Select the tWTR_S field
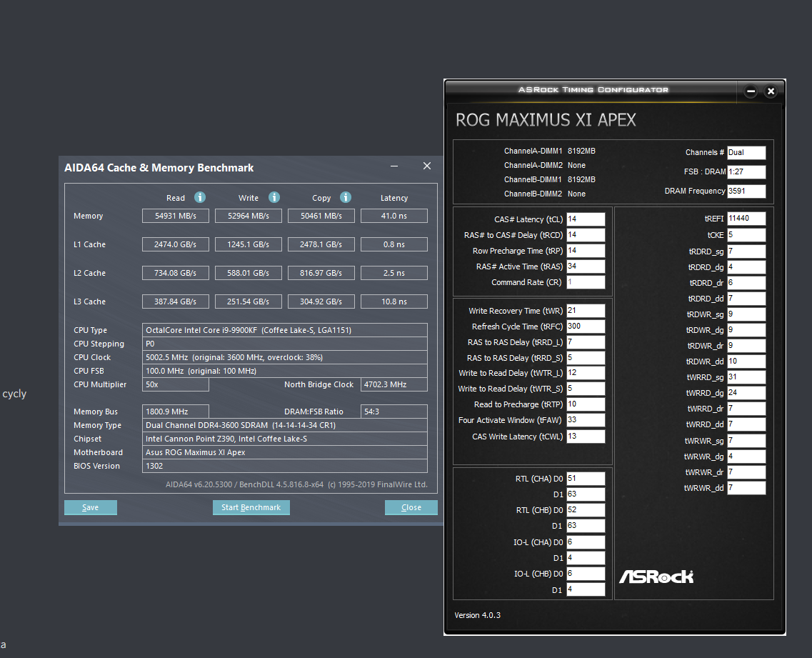 586,389
